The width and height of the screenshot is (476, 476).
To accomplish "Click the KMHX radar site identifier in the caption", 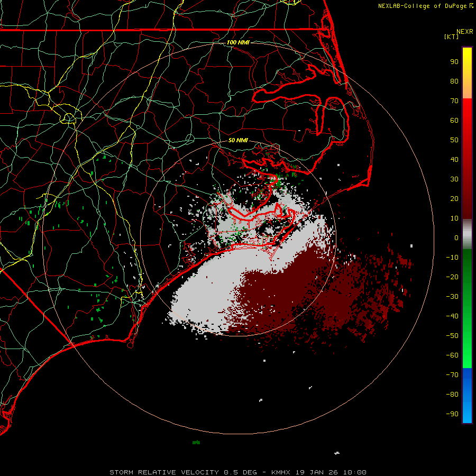I will (x=280, y=472).
